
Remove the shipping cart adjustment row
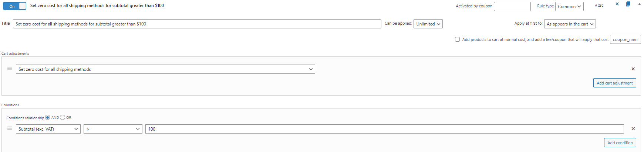pyautogui.click(x=633, y=69)
